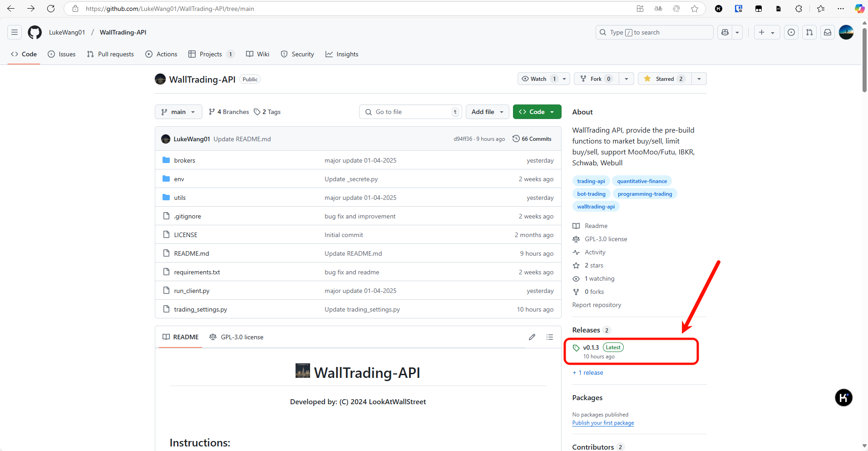The image size is (868, 451).
Task: Reload the page with the refresh icon
Action: click(51, 9)
